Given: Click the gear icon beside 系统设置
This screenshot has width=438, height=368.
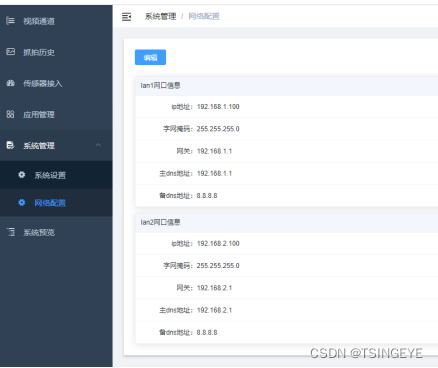Looking at the screenshot, I should click(x=22, y=175).
